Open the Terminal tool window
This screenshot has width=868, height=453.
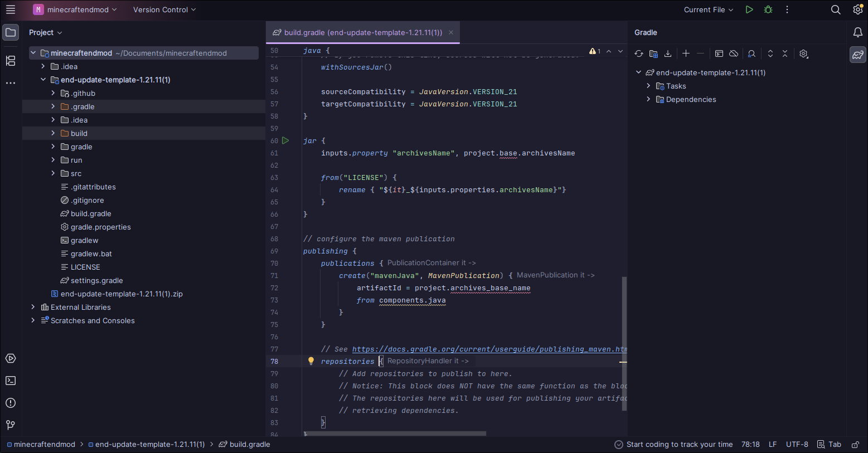[11, 381]
